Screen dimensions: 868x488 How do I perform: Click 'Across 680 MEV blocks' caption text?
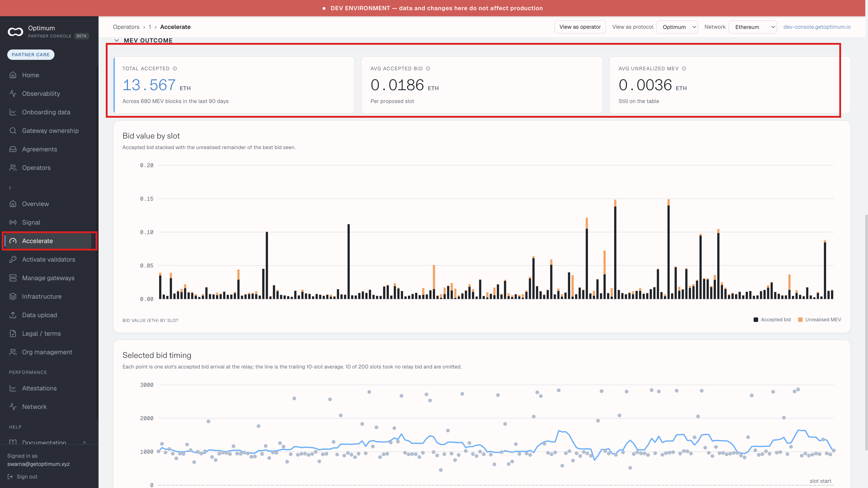point(175,101)
